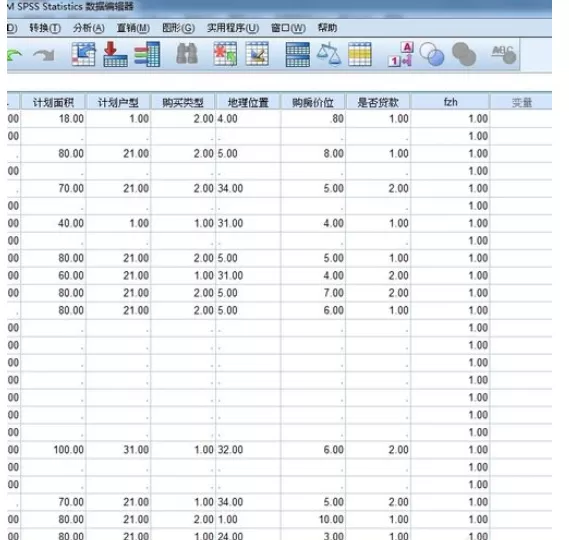Image resolution: width=569 pixels, height=540 pixels.
Task: Select the fzh column header
Action: click(450, 102)
